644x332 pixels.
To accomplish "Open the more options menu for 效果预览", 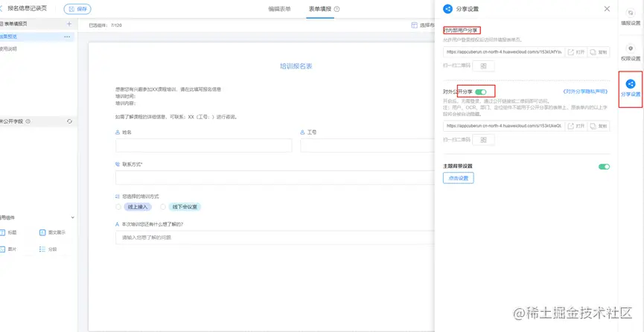I will click(67, 37).
